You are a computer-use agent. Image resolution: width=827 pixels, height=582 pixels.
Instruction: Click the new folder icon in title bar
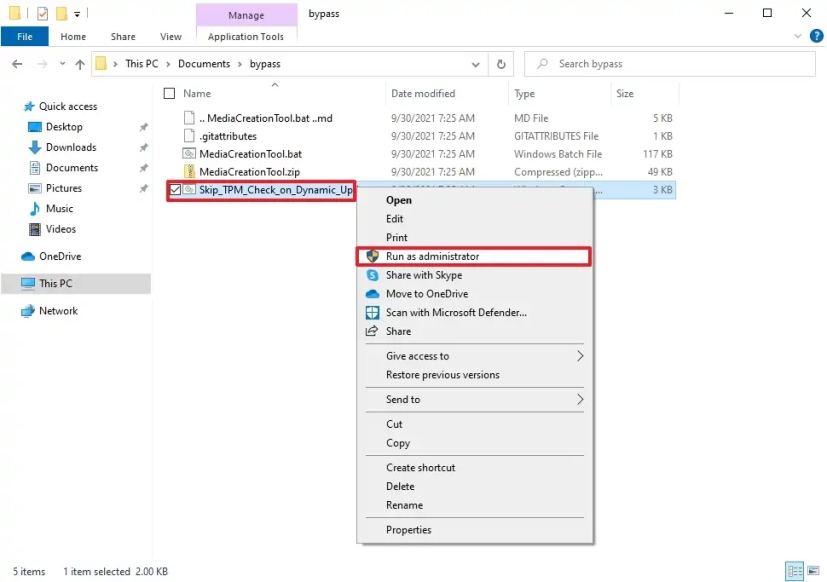[62, 13]
